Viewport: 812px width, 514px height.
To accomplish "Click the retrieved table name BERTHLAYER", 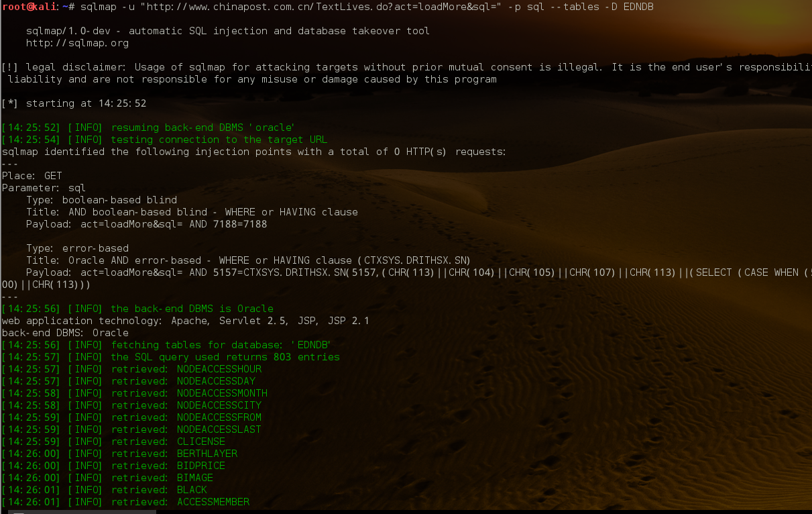I will (207, 454).
